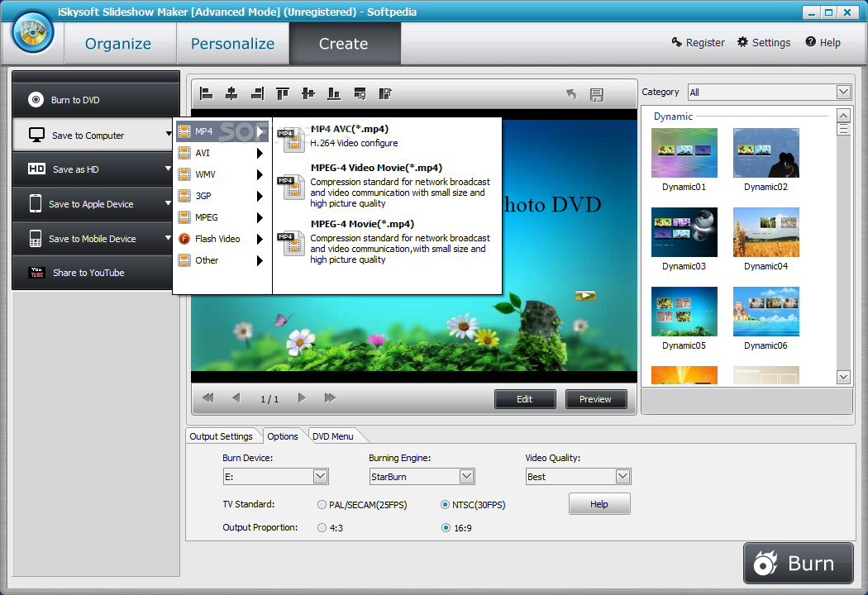Click the Edit button
Screen dimensions: 868x595
(x=525, y=399)
